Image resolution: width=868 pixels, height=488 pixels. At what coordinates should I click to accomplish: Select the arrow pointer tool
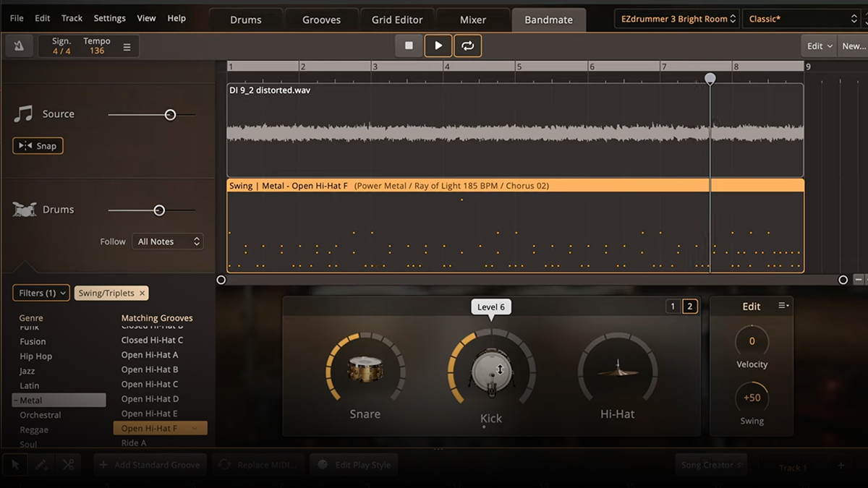click(x=17, y=465)
